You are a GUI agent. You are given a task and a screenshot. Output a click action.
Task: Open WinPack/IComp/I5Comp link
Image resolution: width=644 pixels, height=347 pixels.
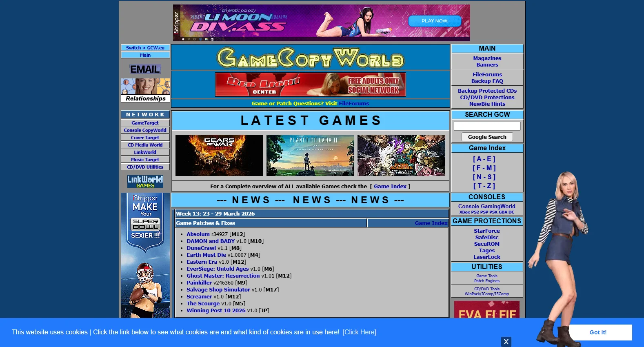pyautogui.click(x=487, y=294)
